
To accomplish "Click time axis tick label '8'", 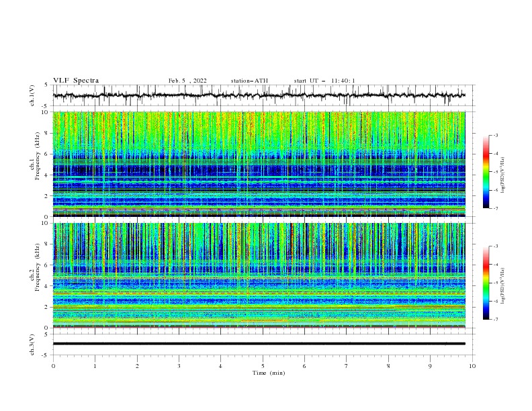I will 388,366.
